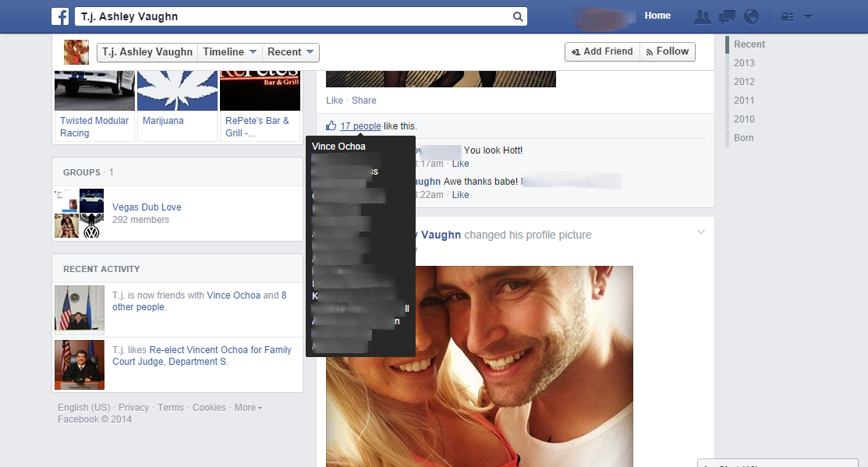Open the notifications globe icon
The height and width of the screenshot is (467, 868).
752,16
